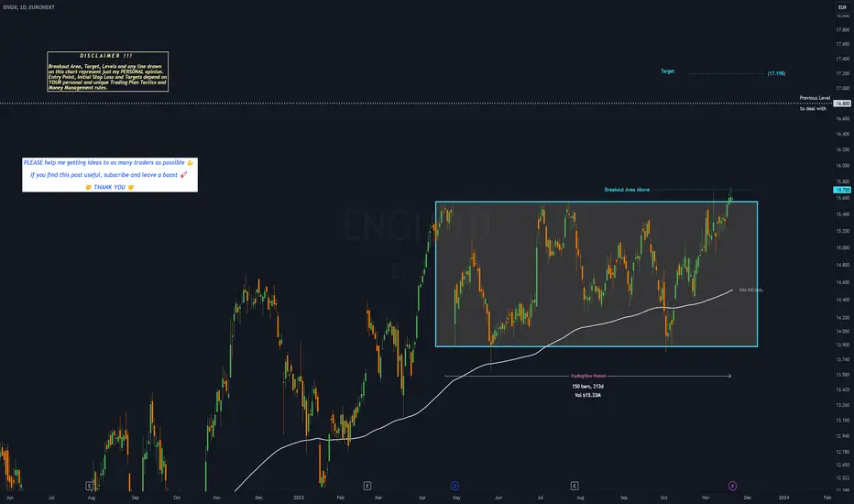Click the 13.100 price axis label
The image size is (854, 504).
[x=842, y=420]
